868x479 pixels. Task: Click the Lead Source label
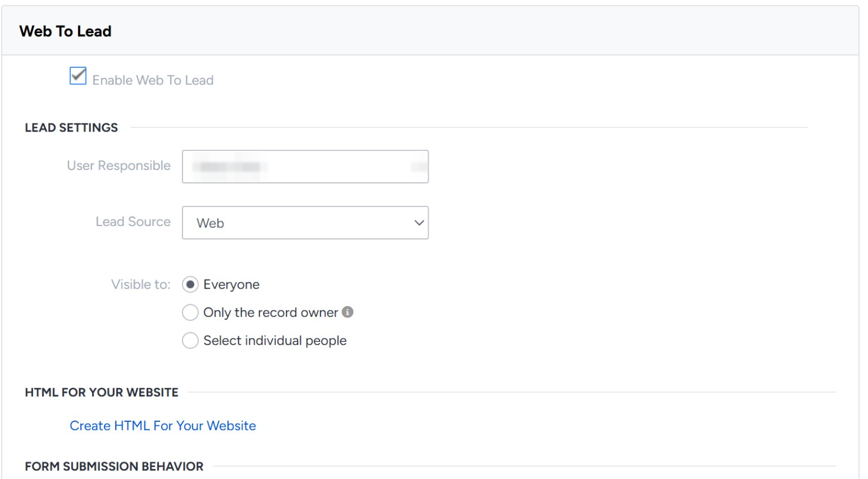pyautogui.click(x=133, y=222)
